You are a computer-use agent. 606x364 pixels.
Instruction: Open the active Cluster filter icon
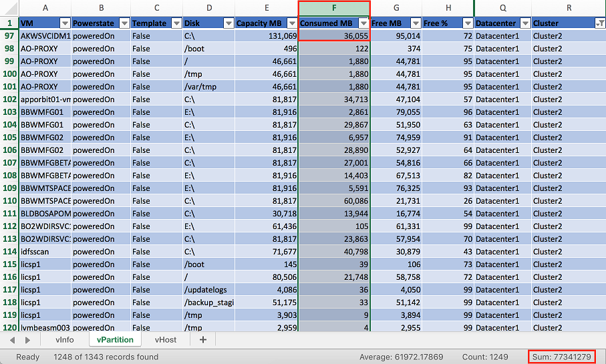coord(600,23)
